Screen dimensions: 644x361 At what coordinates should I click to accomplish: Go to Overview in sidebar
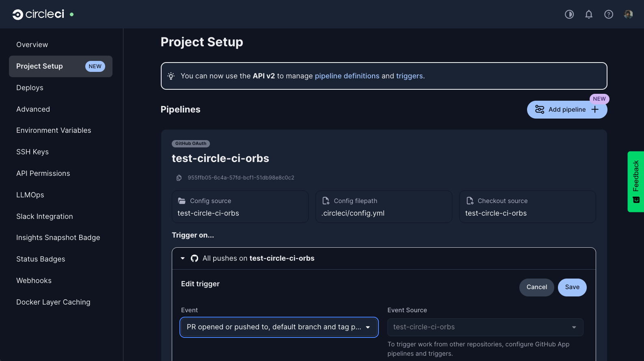click(32, 45)
